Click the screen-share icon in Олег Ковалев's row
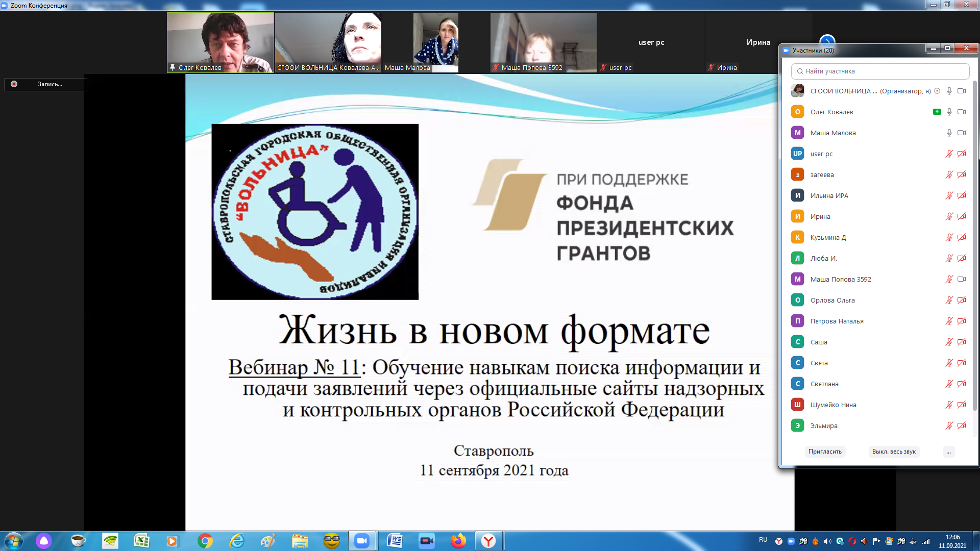This screenshot has height=551, width=980. (937, 112)
